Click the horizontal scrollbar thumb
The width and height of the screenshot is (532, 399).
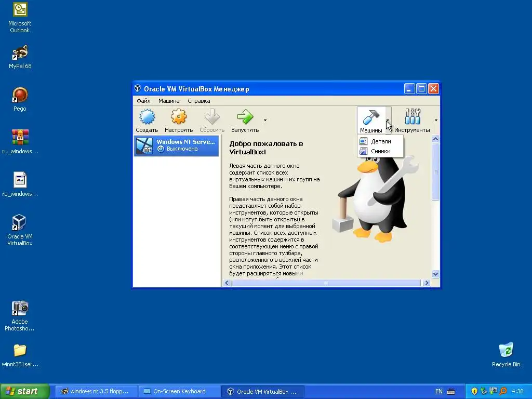pyautogui.click(x=326, y=283)
